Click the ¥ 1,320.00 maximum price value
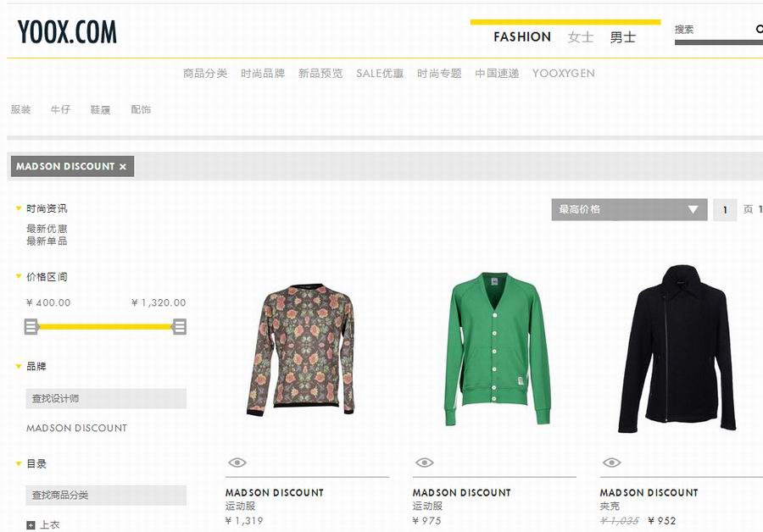 point(159,303)
